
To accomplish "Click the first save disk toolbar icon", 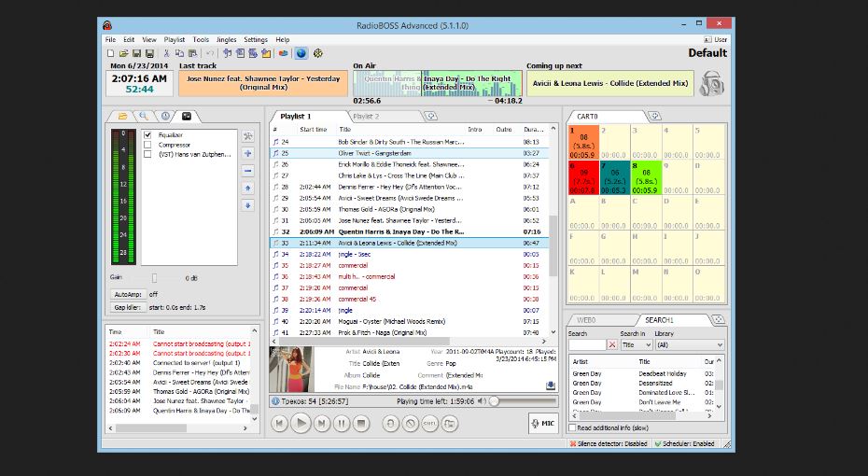I will click(136, 54).
